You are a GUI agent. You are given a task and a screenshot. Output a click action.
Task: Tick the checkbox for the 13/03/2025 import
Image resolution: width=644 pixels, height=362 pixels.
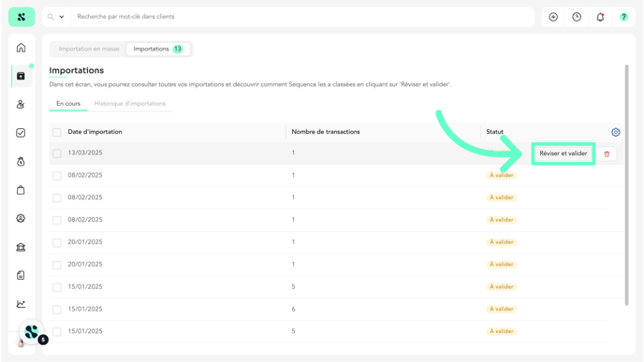pos(57,153)
